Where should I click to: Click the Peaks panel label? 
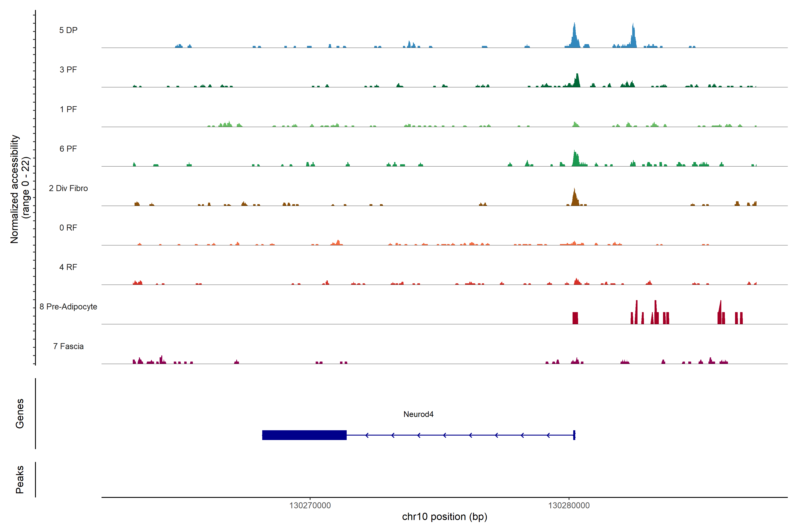20,479
